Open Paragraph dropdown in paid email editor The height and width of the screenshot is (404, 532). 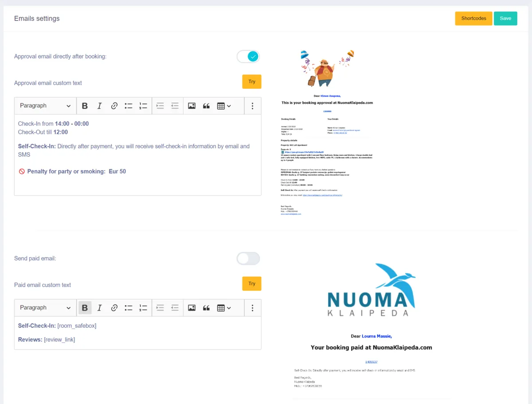45,308
